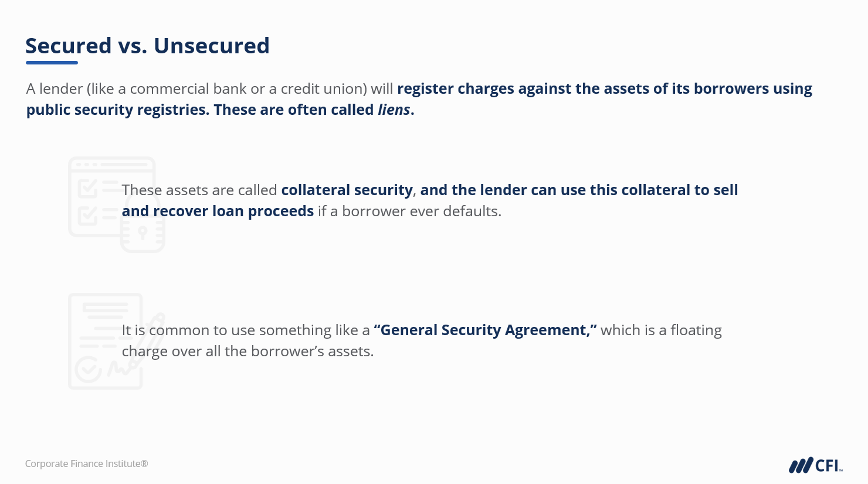Screen dimensions: 868x484
Task: Click the "Corporate Finance Institute®" footer text
Action: click(x=86, y=464)
